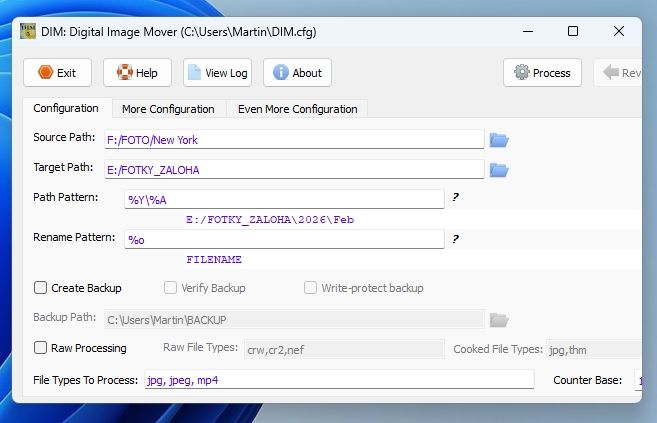Start Process with the gear button
Viewport: 657px width, 423px height.
tap(543, 73)
